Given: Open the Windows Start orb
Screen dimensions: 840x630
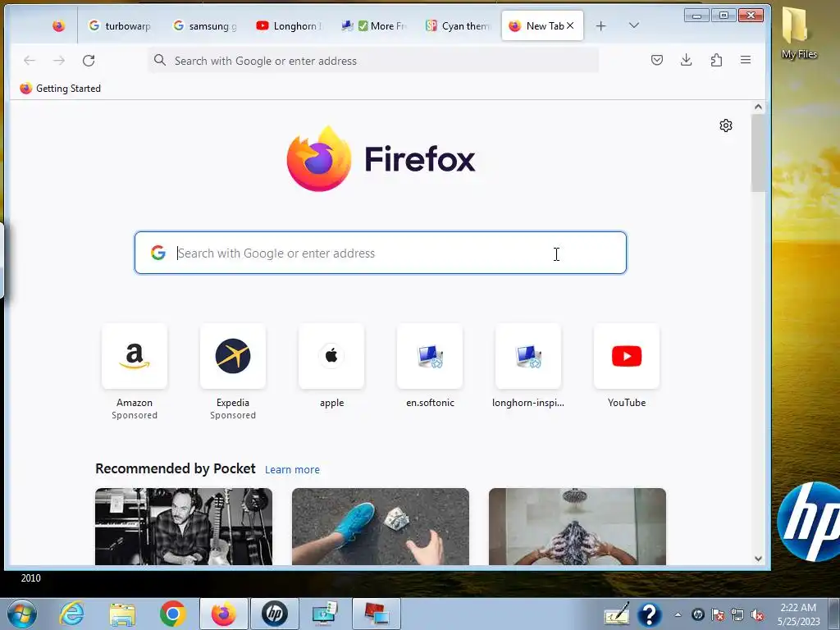Looking at the screenshot, I should (21, 614).
